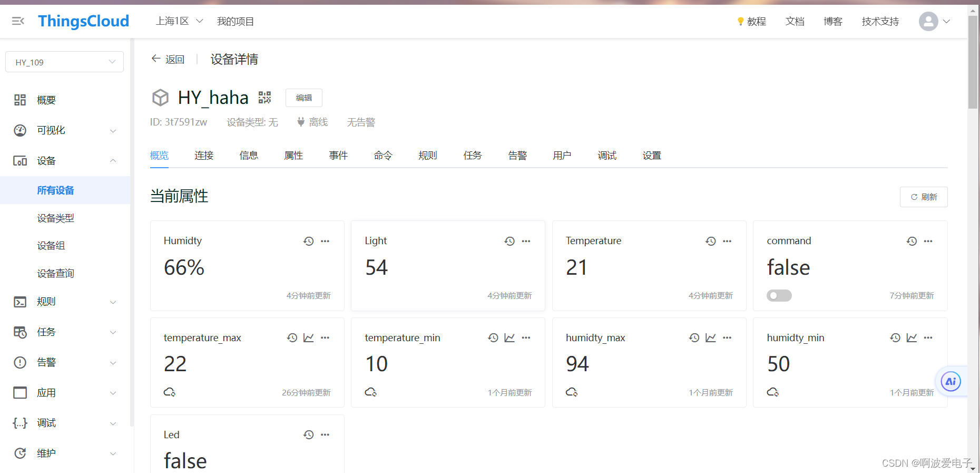
Task: Open the 技术支持 link
Action: coord(880,21)
